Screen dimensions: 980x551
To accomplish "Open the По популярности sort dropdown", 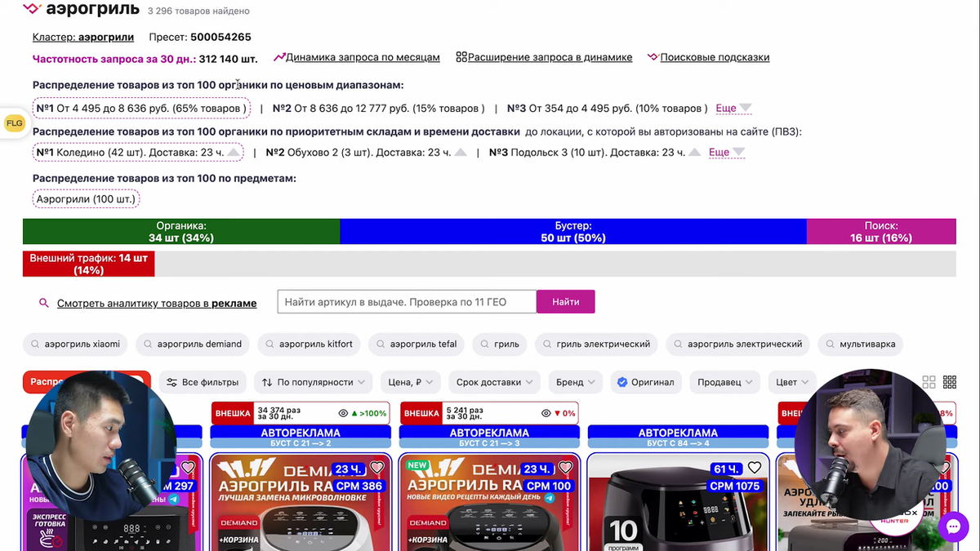I will (x=313, y=382).
